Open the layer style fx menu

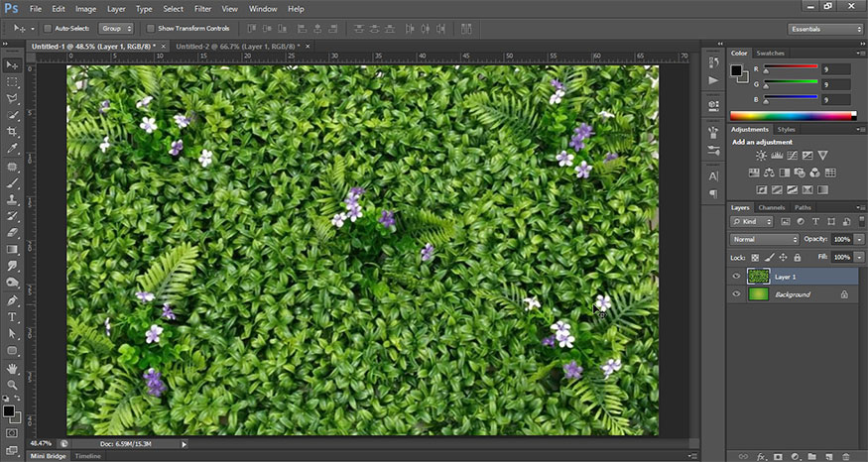(x=763, y=456)
